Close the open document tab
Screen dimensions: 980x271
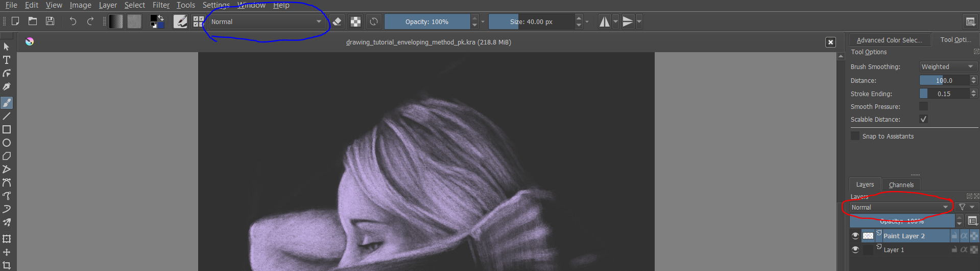(x=831, y=42)
